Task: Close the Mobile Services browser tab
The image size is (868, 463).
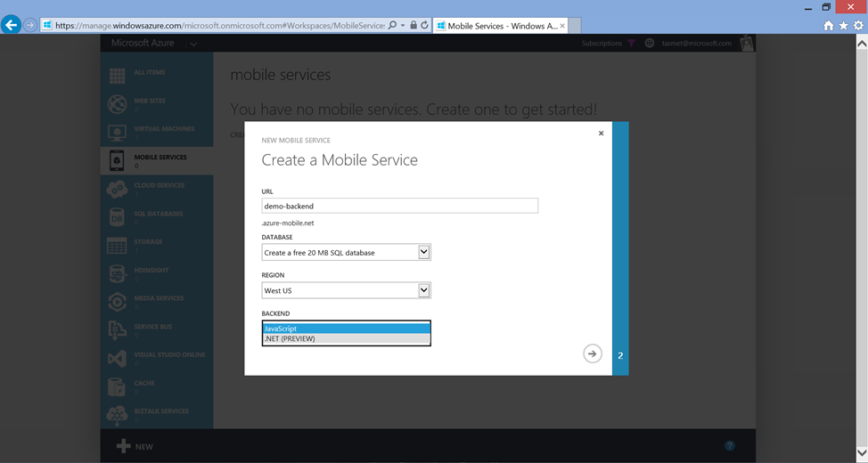Action: click(562, 26)
